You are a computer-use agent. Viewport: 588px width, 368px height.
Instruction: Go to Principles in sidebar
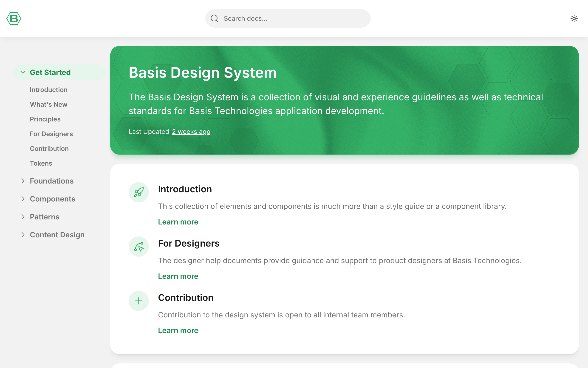pyautogui.click(x=45, y=119)
